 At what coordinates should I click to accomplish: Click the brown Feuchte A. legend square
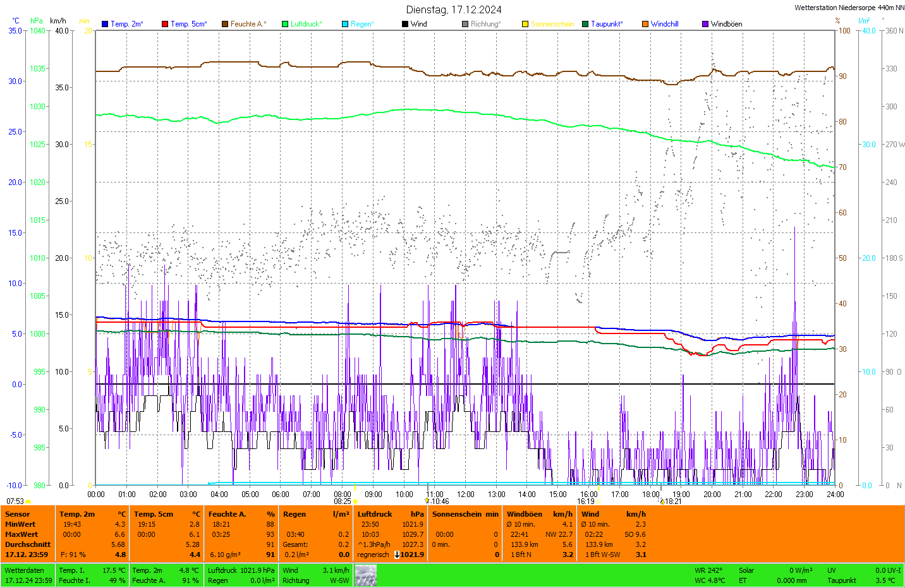coord(224,24)
